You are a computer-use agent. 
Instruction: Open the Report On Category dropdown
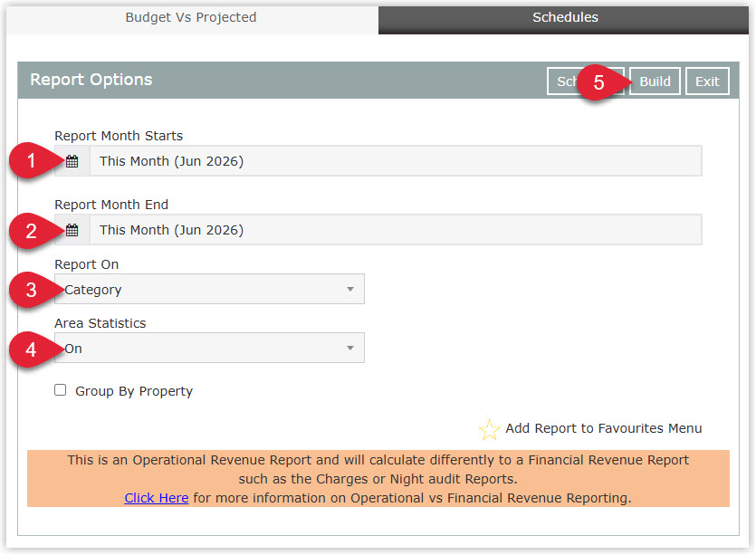209,290
